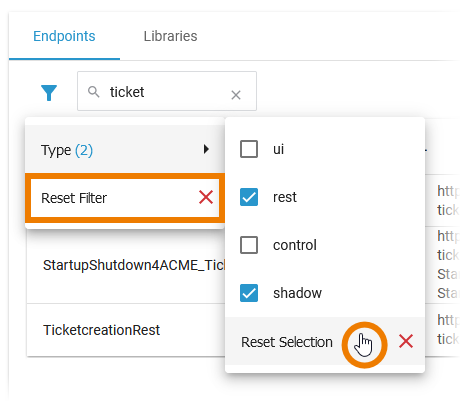Image resolution: width=461 pixels, height=402 pixels.
Task: Click Reset Selection text
Action: coord(287,342)
